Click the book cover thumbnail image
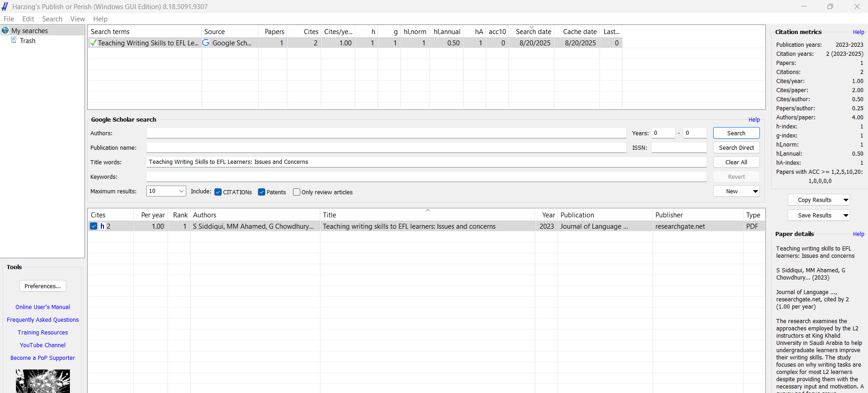868x393 pixels. (x=43, y=381)
